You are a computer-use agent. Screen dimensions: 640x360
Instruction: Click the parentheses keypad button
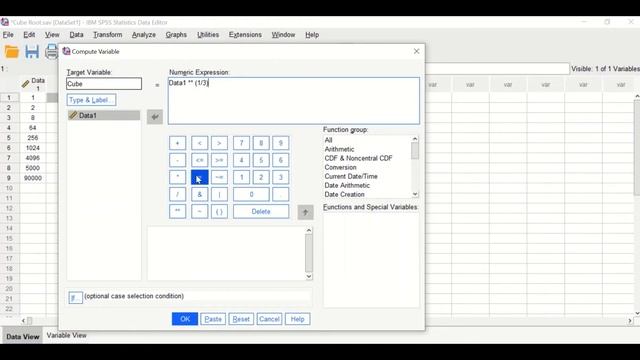pyautogui.click(x=219, y=211)
